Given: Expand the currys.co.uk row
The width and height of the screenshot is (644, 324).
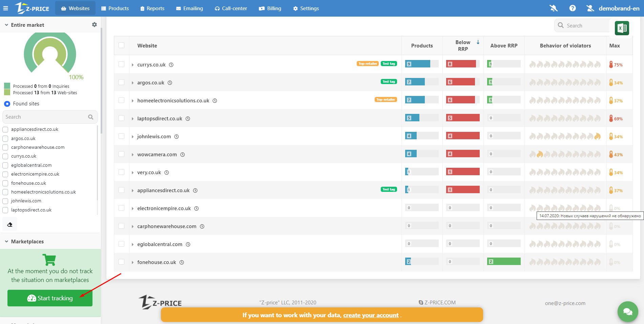Looking at the screenshot, I should click(x=132, y=65).
